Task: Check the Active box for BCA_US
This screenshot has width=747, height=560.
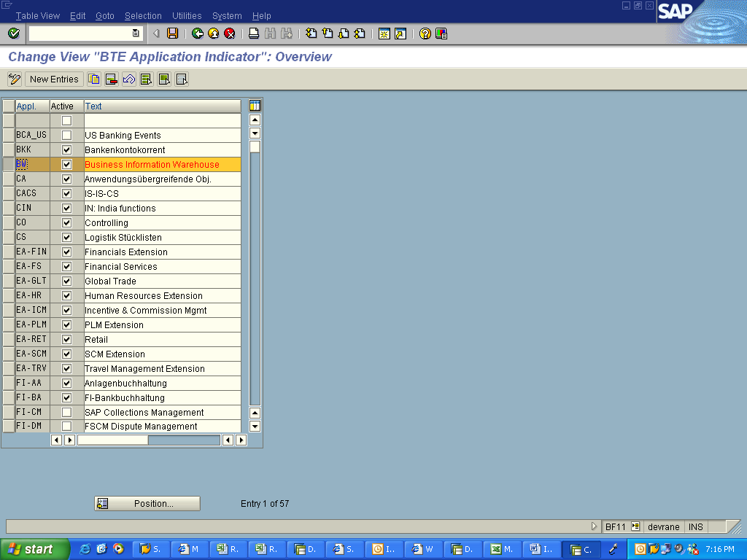Action: 66,135
